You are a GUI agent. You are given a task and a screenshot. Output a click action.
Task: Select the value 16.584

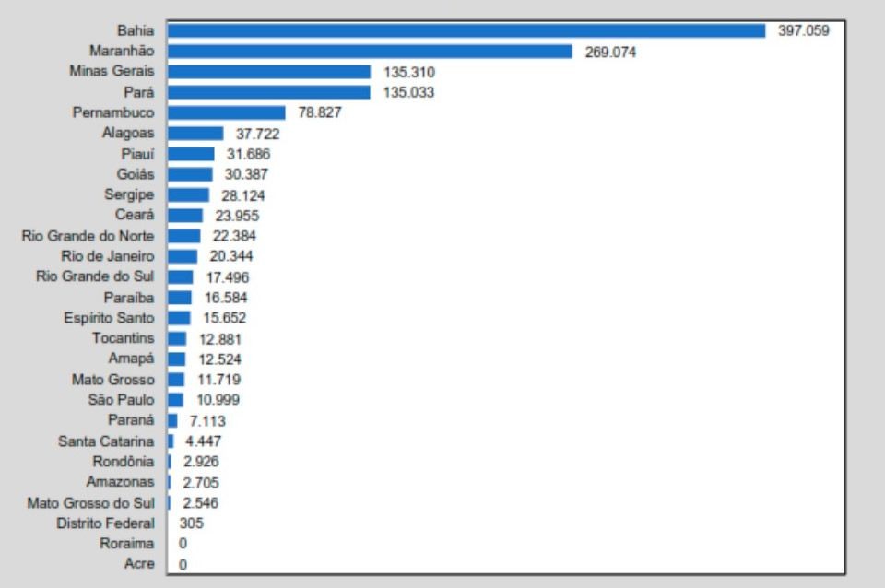pyautogui.click(x=226, y=298)
